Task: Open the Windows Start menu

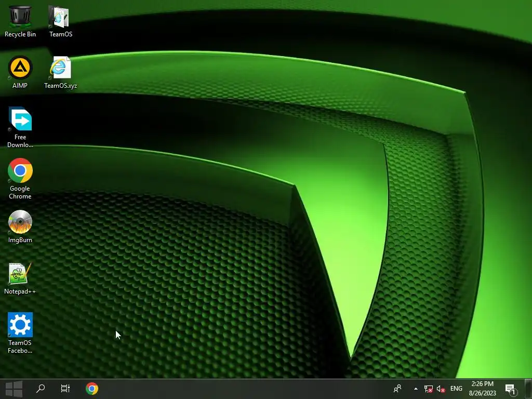Action: (14, 389)
